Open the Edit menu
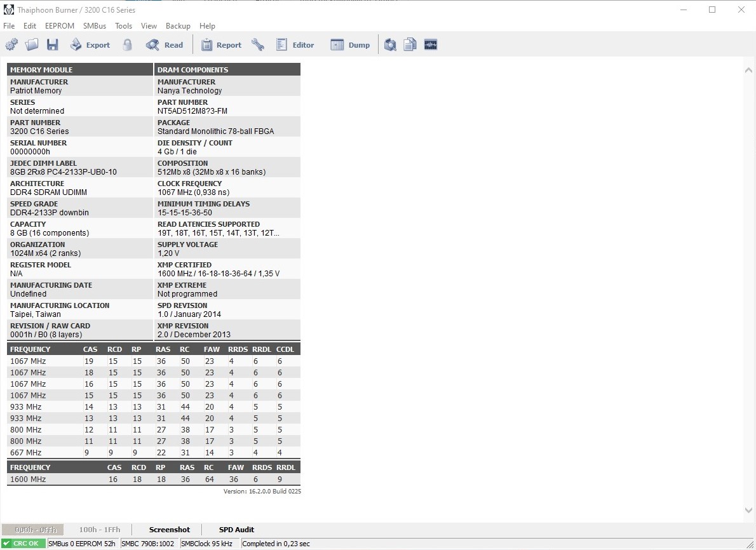This screenshot has width=756, height=550. [x=30, y=26]
